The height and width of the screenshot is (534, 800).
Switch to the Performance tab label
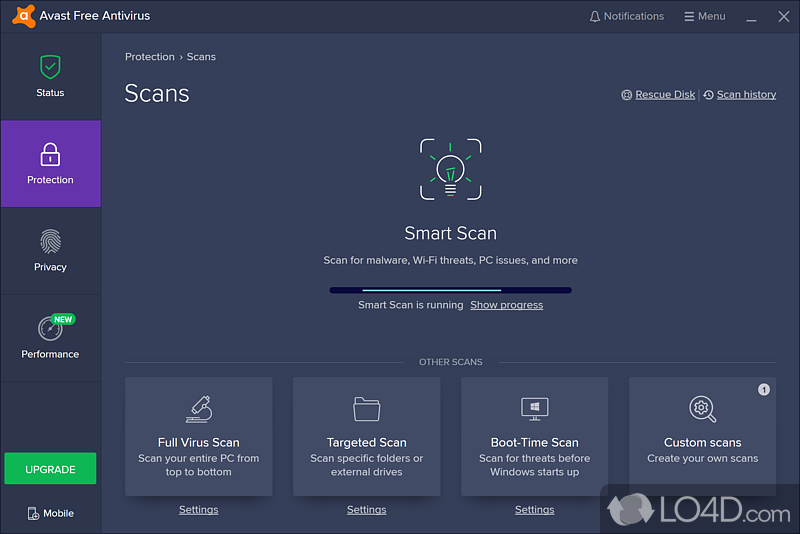(x=50, y=354)
